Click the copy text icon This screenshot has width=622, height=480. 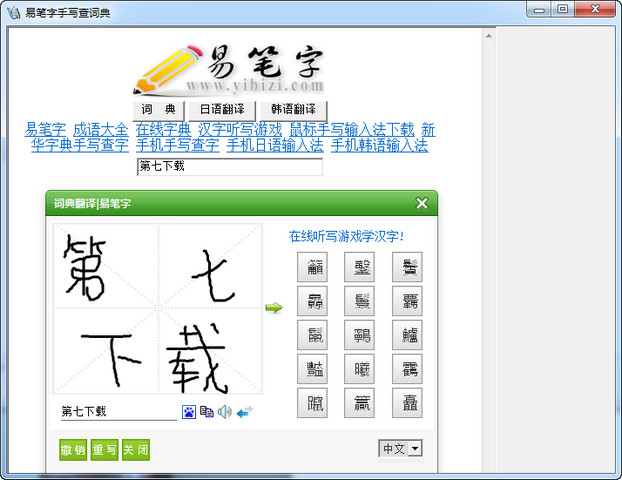(207, 411)
